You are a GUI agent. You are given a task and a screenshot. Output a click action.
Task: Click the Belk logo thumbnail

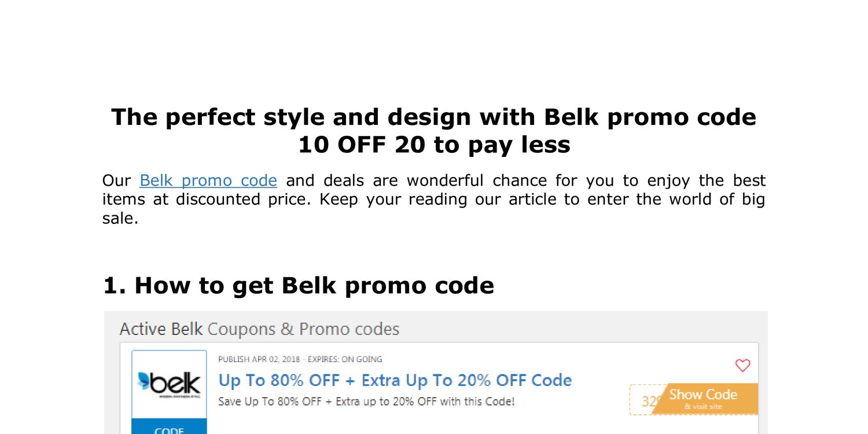tap(169, 384)
